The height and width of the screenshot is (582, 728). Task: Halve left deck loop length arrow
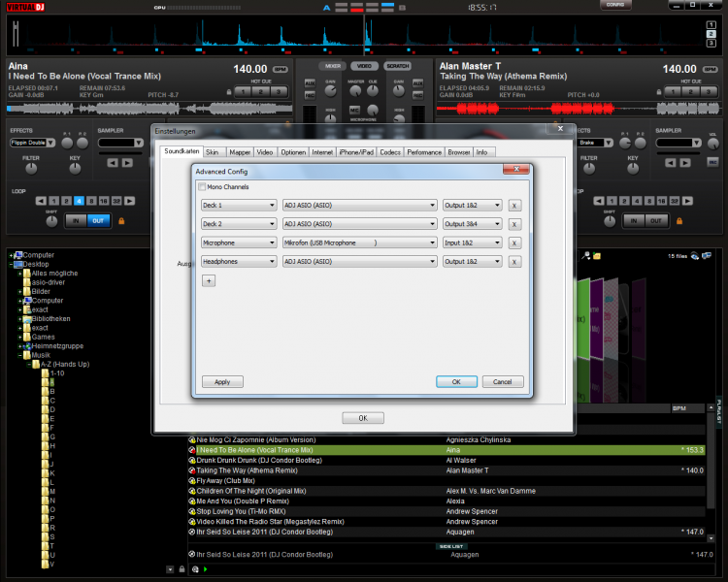tap(41, 201)
